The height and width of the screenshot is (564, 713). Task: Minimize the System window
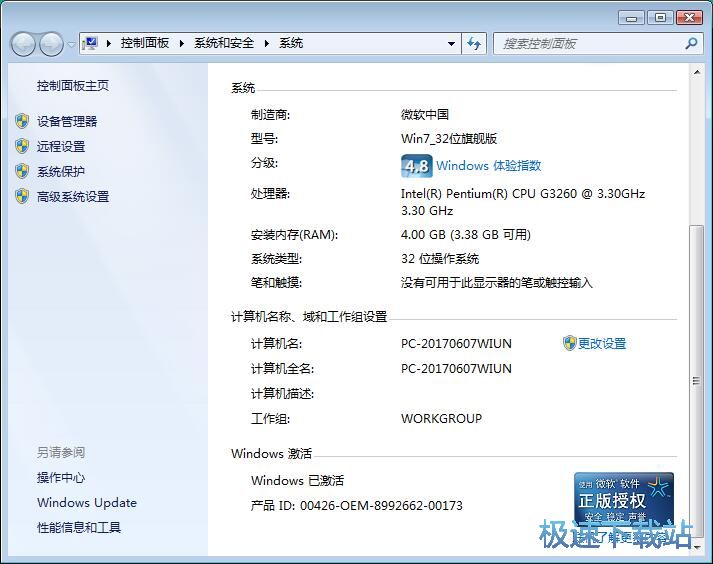coord(632,18)
